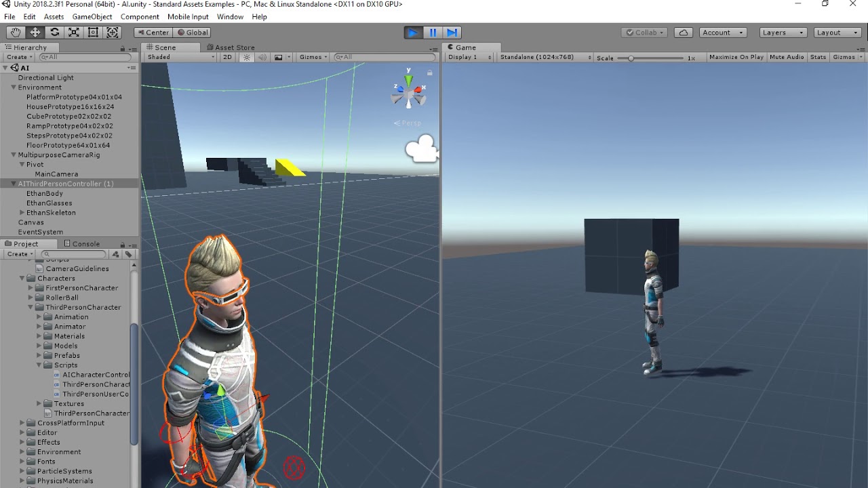Click the Step frame button

(x=450, y=32)
